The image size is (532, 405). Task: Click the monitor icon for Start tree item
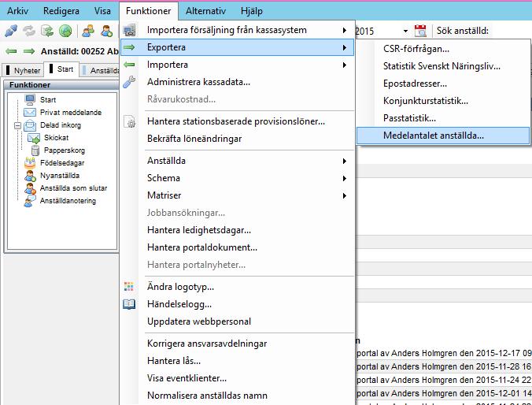click(x=30, y=99)
